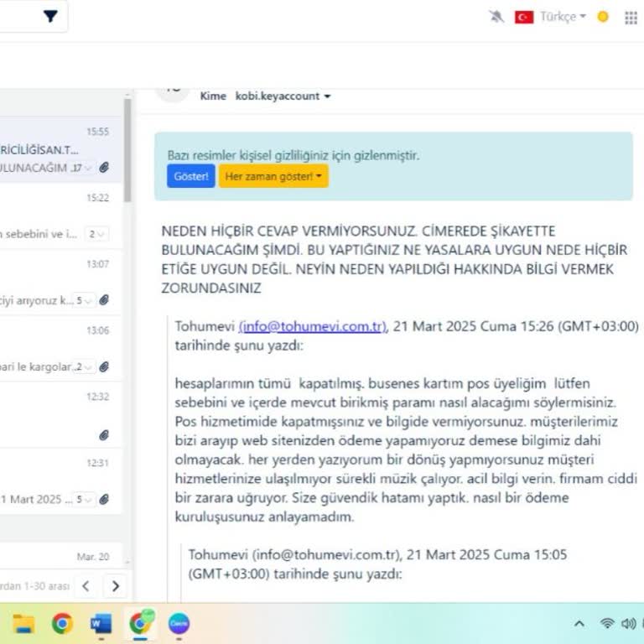The height and width of the screenshot is (644, 644).
Task: Open the Wi-Fi network tray icon
Action: pos(606,624)
